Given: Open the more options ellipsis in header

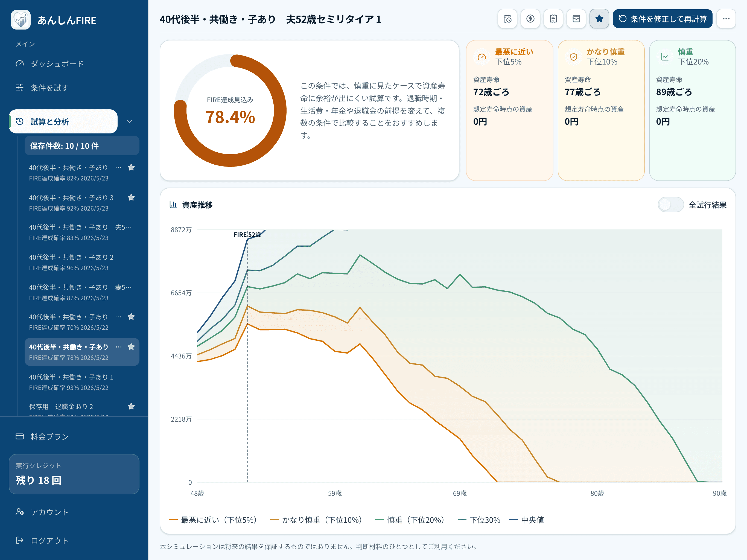Looking at the screenshot, I should pyautogui.click(x=726, y=19).
